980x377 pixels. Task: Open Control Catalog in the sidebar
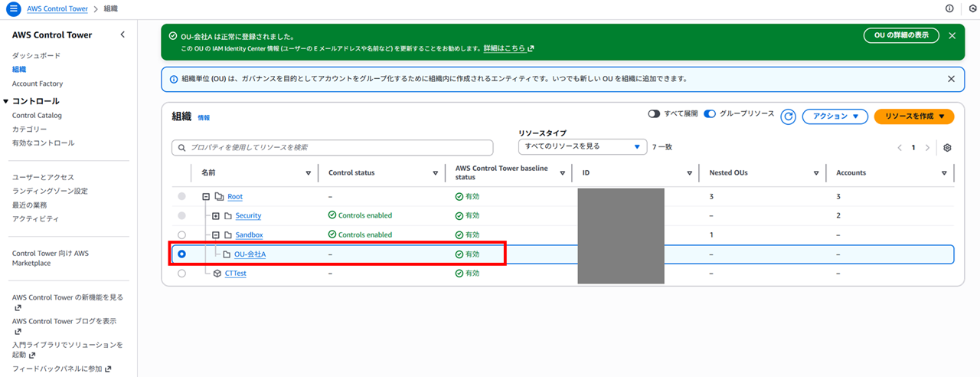(x=37, y=116)
